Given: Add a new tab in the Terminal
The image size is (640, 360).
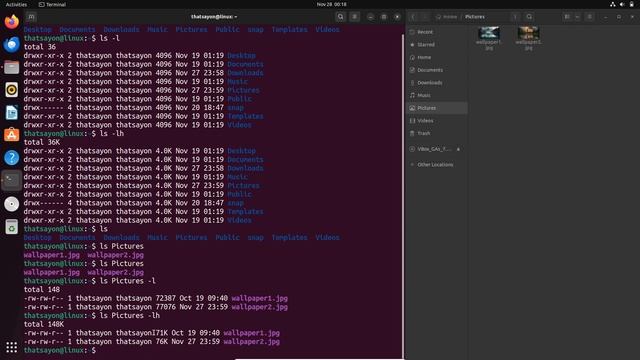Looking at the screenshot, I should pos(31,17).
